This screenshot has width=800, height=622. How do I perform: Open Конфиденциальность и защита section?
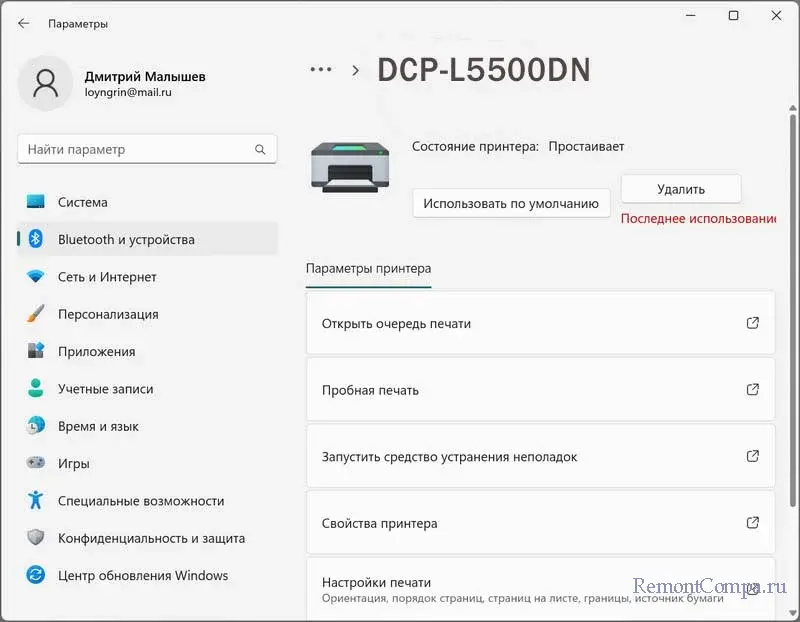pyautogui.click(x=151, y=538)
